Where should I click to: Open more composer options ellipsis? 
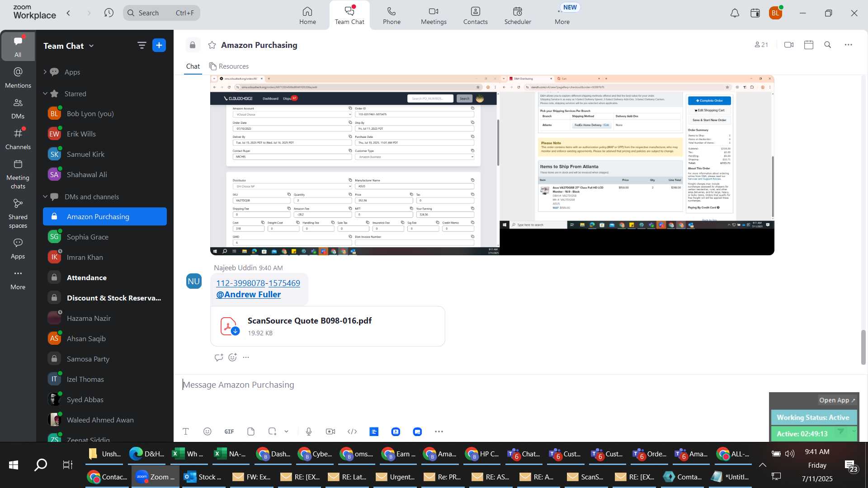(x=439, y=432)
